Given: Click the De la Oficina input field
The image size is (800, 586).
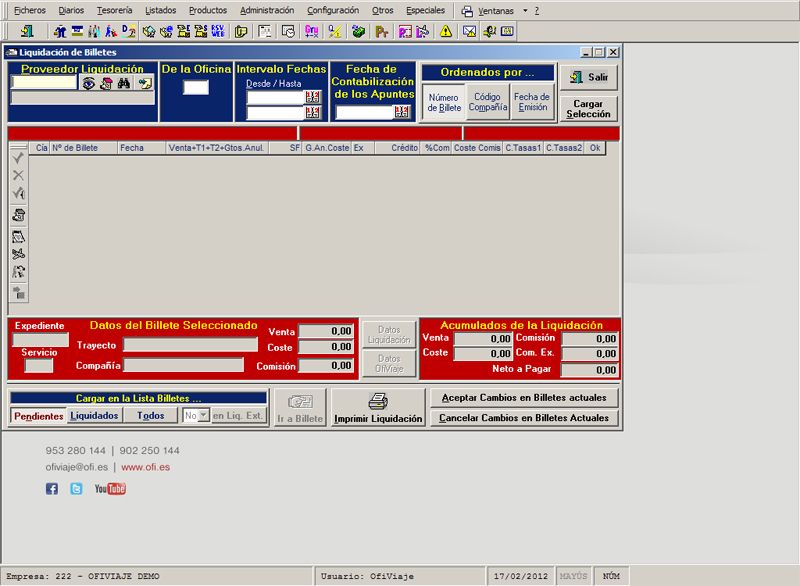Looking at the screenshot, I should [196, 88].
